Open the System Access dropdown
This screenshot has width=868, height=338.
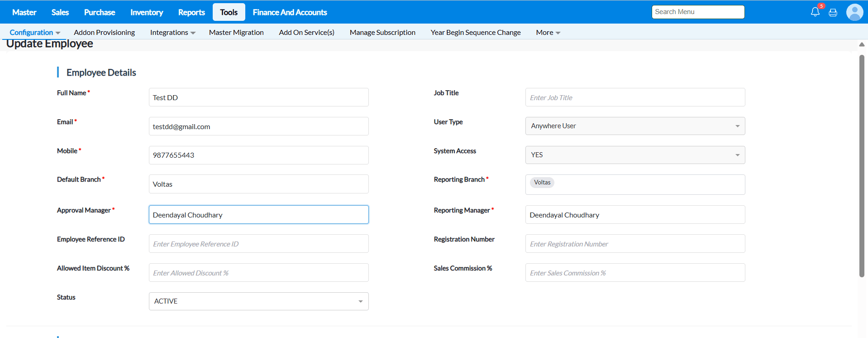point(635,155)
